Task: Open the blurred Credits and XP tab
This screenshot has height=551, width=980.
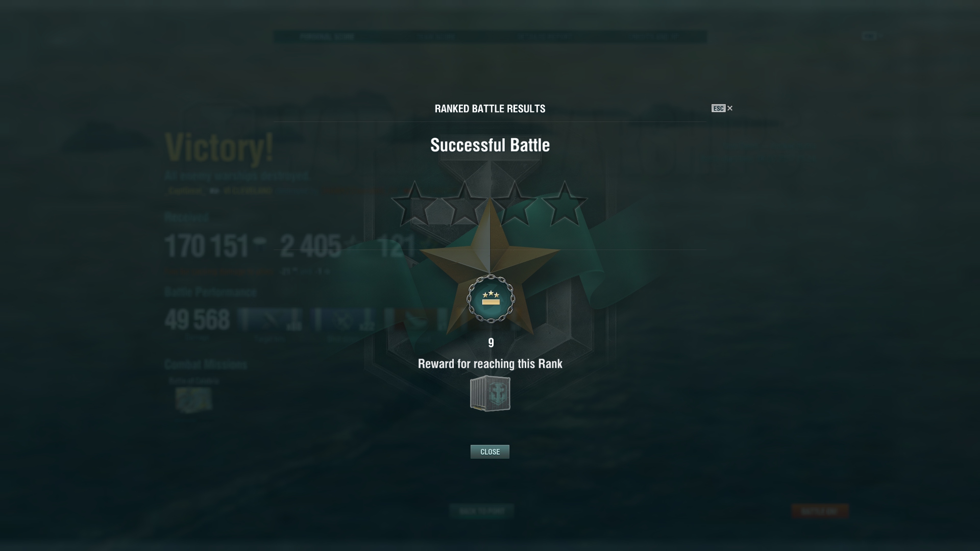Action: click(653, 37)
